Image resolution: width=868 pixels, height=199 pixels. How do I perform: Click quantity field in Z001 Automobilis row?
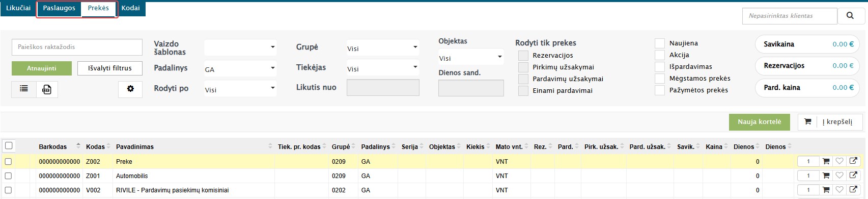808,176
